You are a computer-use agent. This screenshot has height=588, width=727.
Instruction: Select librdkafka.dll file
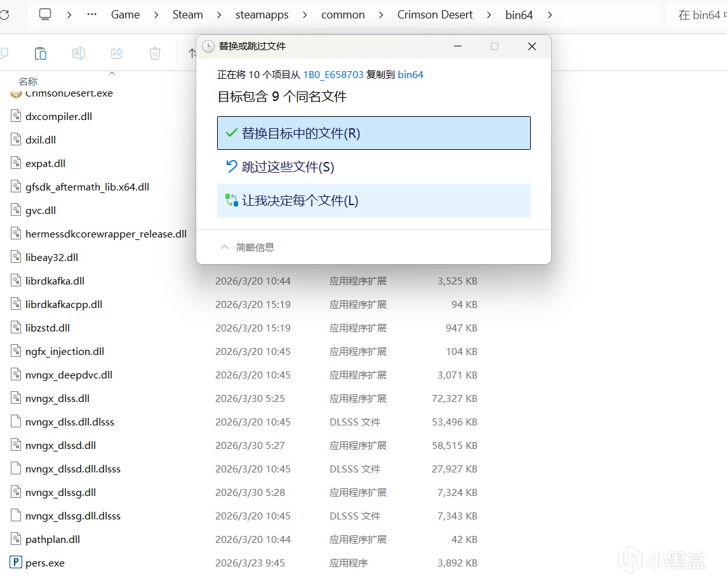tap(55, 281)
